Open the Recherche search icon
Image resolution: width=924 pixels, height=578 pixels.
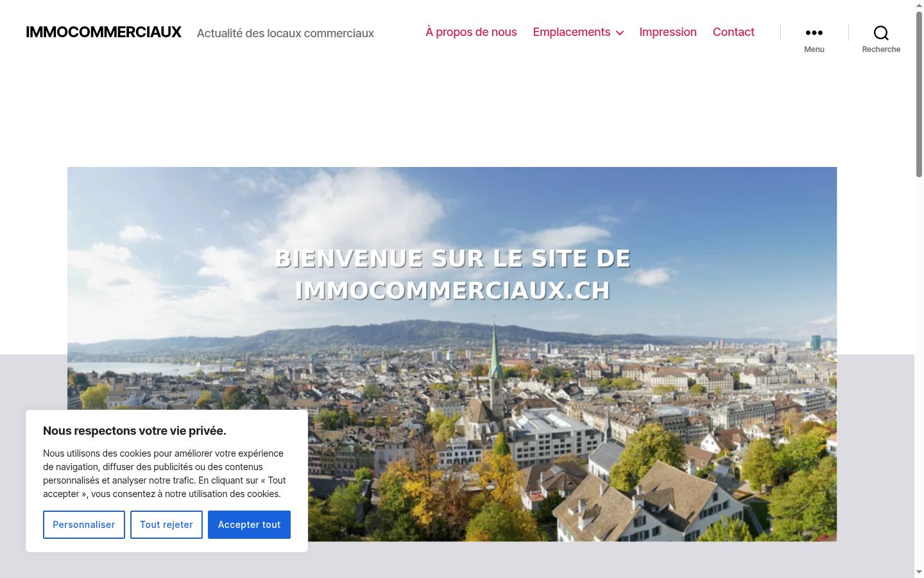pos(881,33)
